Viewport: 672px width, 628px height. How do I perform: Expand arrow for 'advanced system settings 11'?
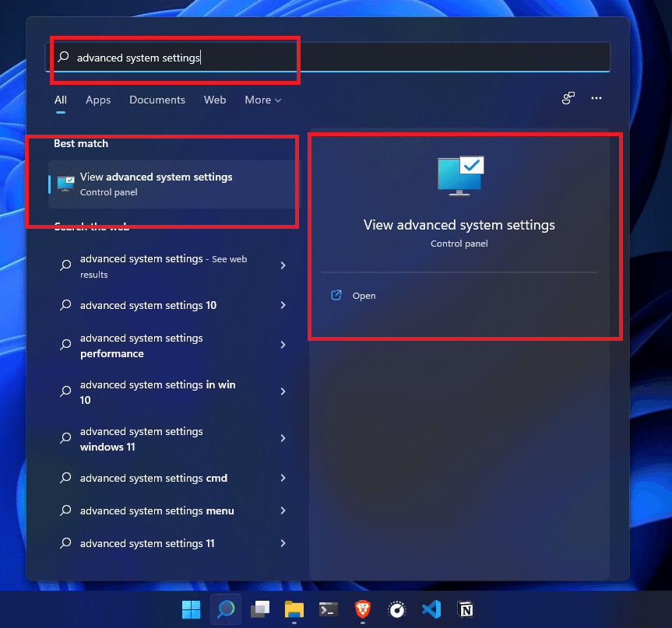pos(283,543)
